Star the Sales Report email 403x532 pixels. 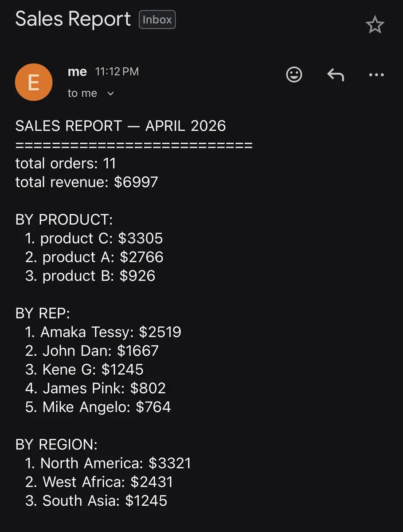375,25
